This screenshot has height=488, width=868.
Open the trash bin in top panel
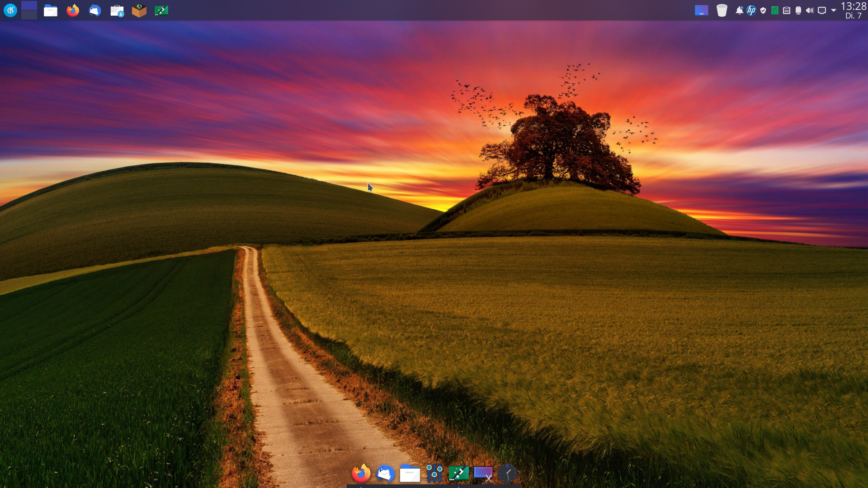click(x=722, y=10)
